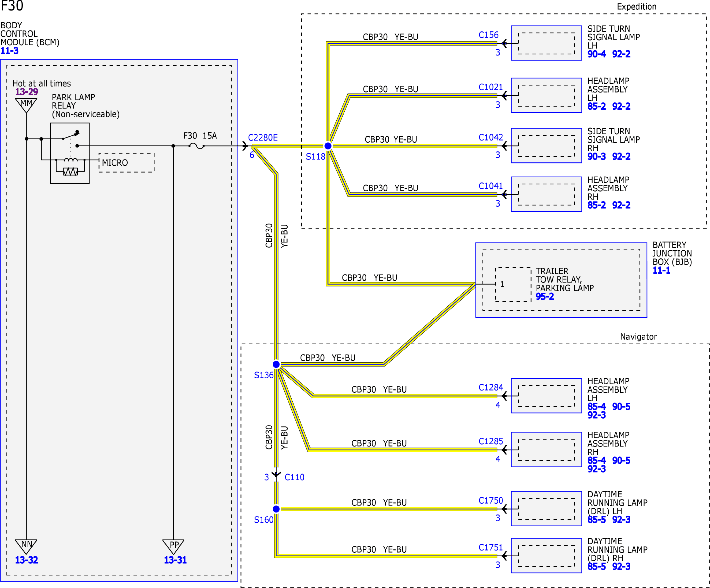Open 90-4 link beside Side Turn Signal LH

pyautogui.click(x=596, y=54)
